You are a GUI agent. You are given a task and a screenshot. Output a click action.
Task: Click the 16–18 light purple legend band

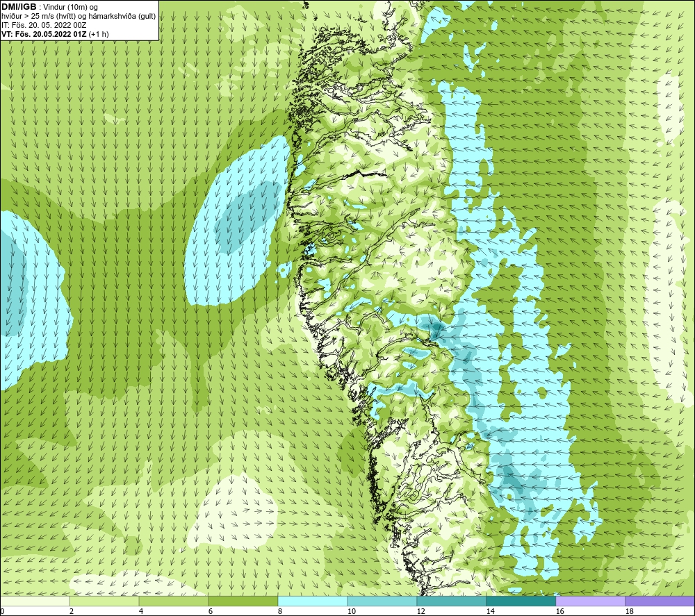pyautogui.click(x=590, y=601)
